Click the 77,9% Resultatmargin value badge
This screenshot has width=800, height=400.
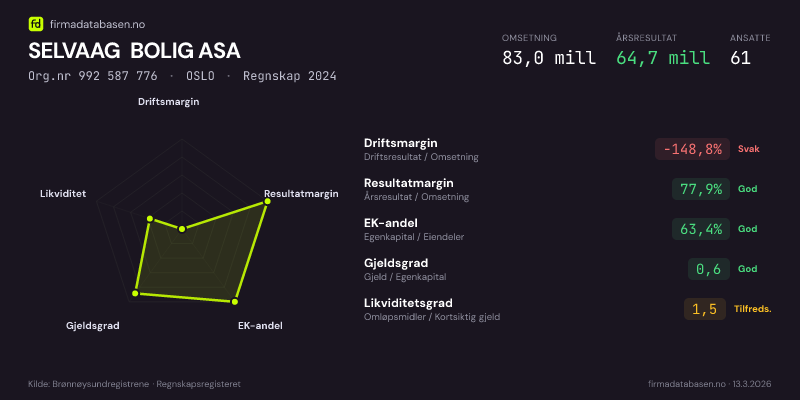point(700,189)
